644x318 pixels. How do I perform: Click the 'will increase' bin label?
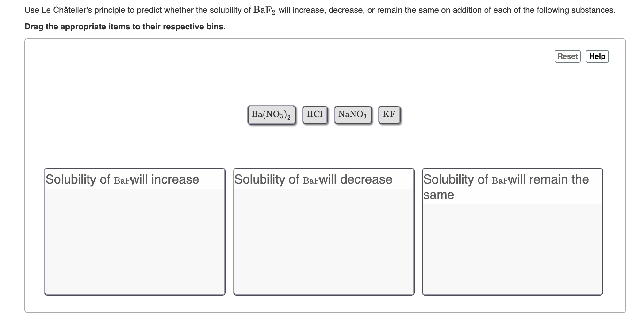click(122, 179)
